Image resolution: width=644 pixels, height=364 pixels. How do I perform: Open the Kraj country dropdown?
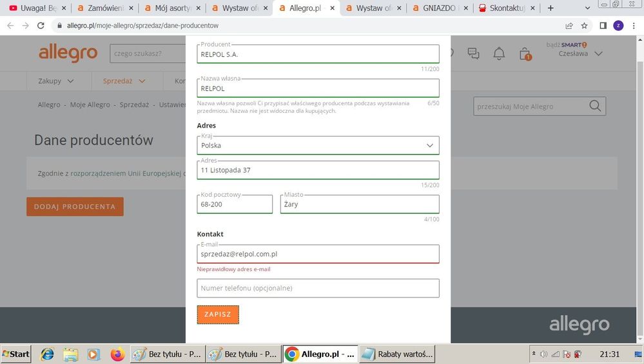coord(318,145)
